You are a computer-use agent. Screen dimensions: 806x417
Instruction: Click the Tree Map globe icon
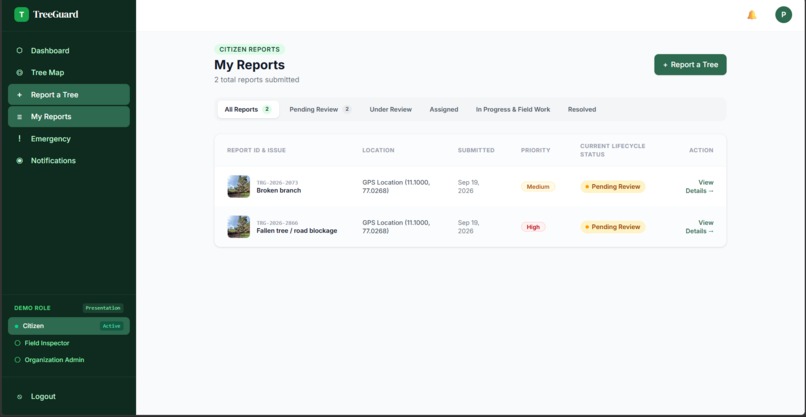click(x=20, y=72)
